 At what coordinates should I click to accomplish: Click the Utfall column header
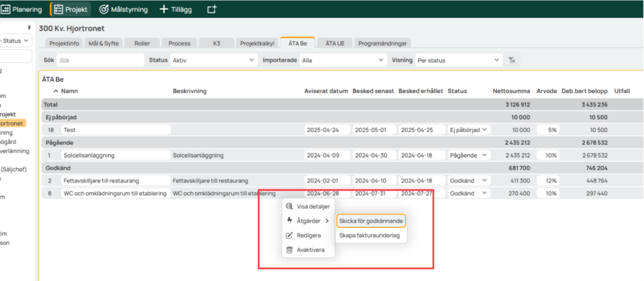point(622,91)
